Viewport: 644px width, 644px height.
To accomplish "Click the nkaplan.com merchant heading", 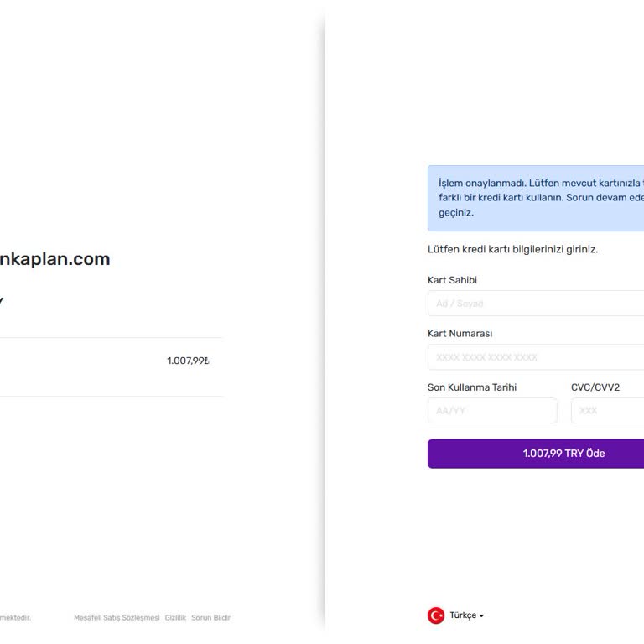I will point(55,259).
